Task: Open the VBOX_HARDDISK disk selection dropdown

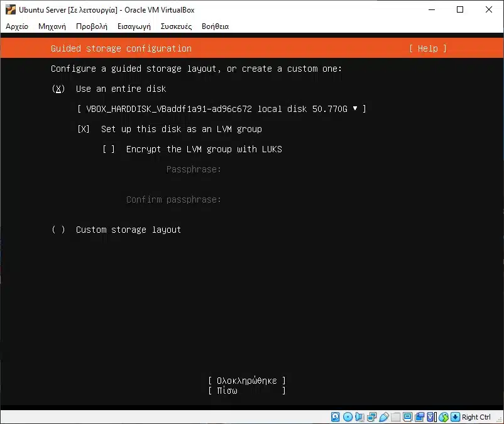Action: (x=221, y=109)
